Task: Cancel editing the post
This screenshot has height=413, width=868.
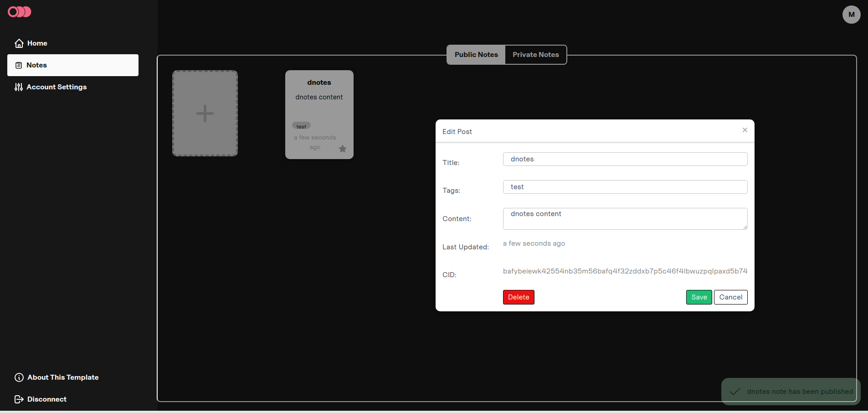Action: point(730,297)
